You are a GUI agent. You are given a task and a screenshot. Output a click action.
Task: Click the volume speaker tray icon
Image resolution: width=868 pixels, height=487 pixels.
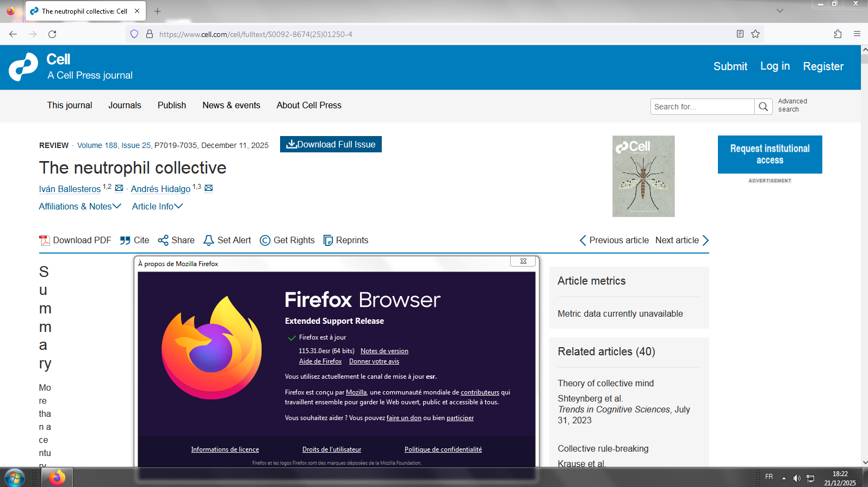tap(797, 478)
